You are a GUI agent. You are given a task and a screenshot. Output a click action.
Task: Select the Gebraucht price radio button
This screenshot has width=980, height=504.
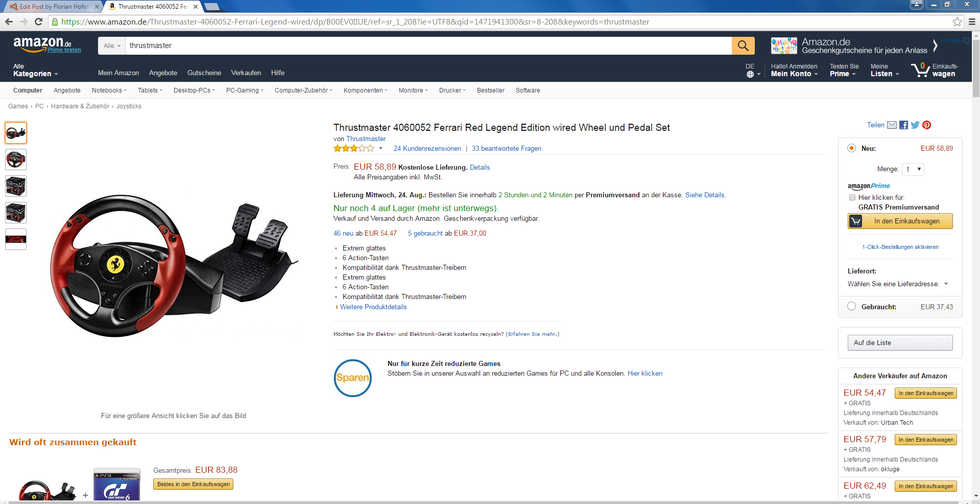[851, 306]
